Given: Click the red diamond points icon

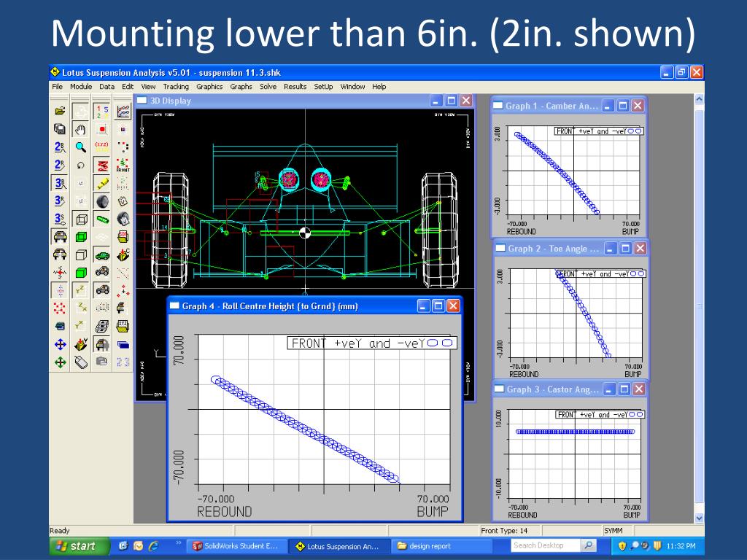Looking at the screenshot, I should pyautogui.click(x=123, y=290).
